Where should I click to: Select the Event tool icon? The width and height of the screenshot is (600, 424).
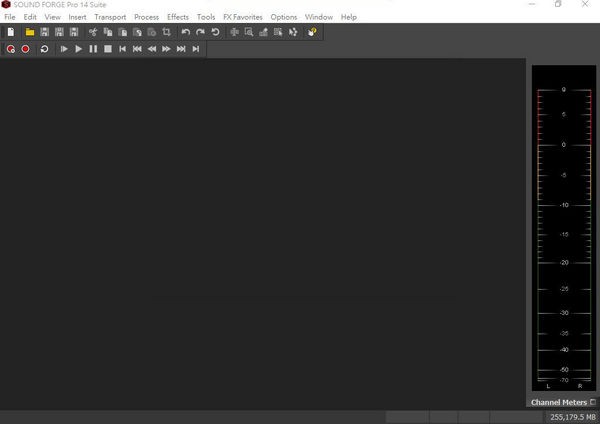click(x=278, y=32)
